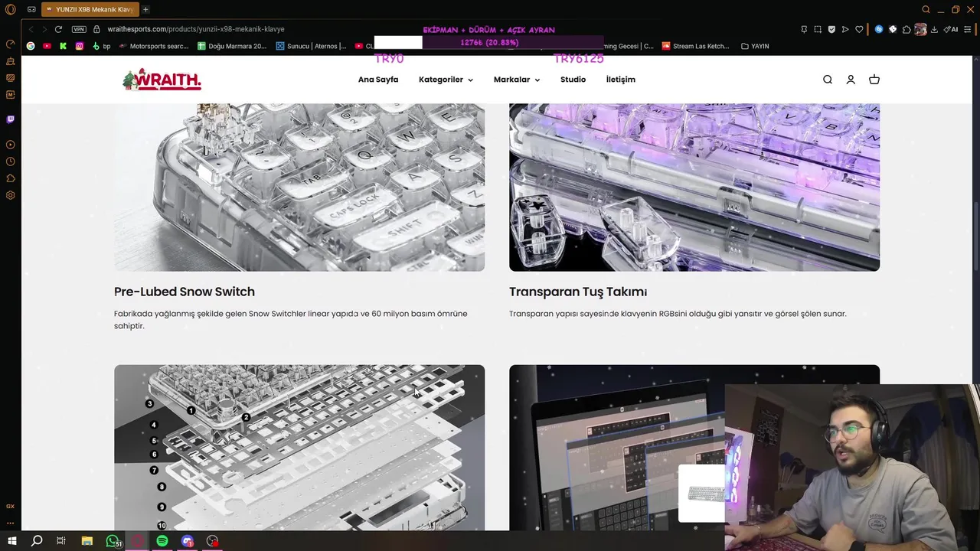This screenshot has width=980, height=551.
Task: Open the Studio page
Action: (x=573, y=80)
